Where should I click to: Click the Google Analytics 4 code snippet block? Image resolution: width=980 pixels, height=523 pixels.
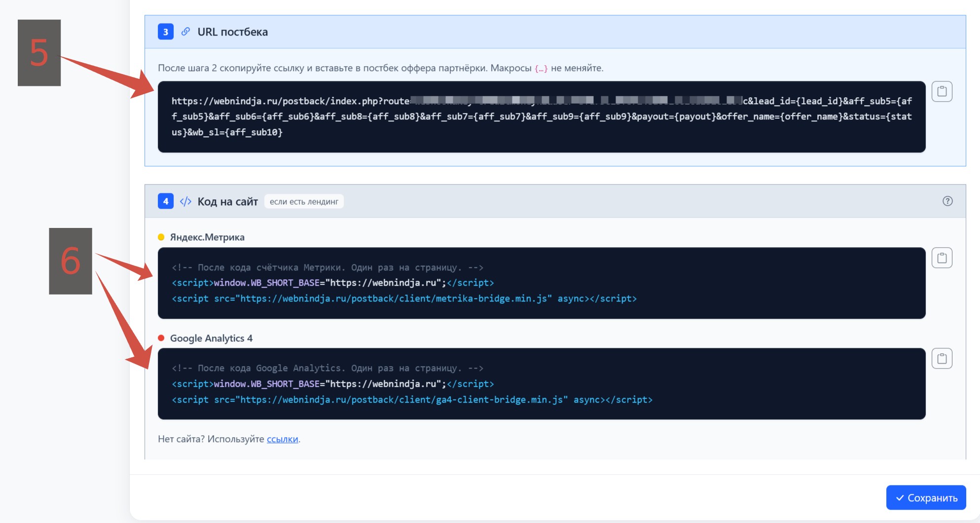[x=542, y=384]
